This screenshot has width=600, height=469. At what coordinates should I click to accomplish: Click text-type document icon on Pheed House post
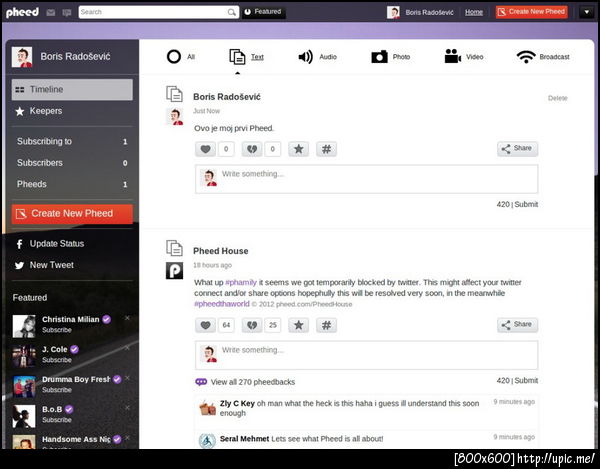(x=174, y=248)
